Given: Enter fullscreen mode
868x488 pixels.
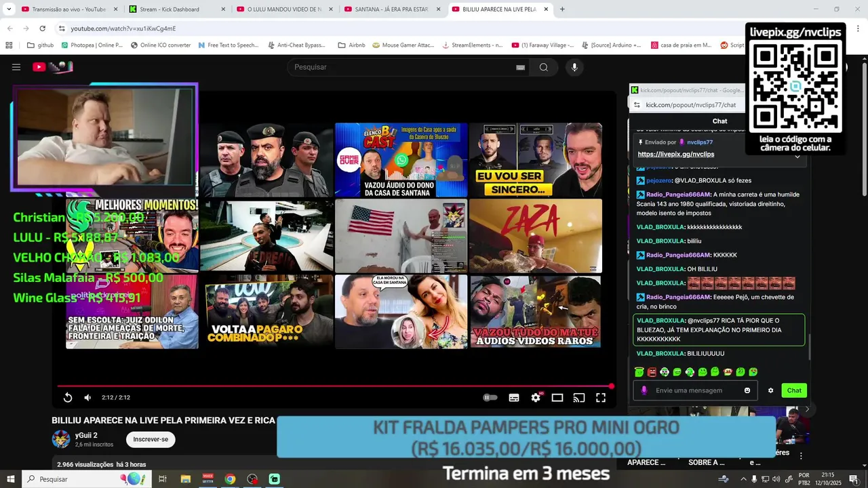Looking at the screenshot, I should pos(601,398).
